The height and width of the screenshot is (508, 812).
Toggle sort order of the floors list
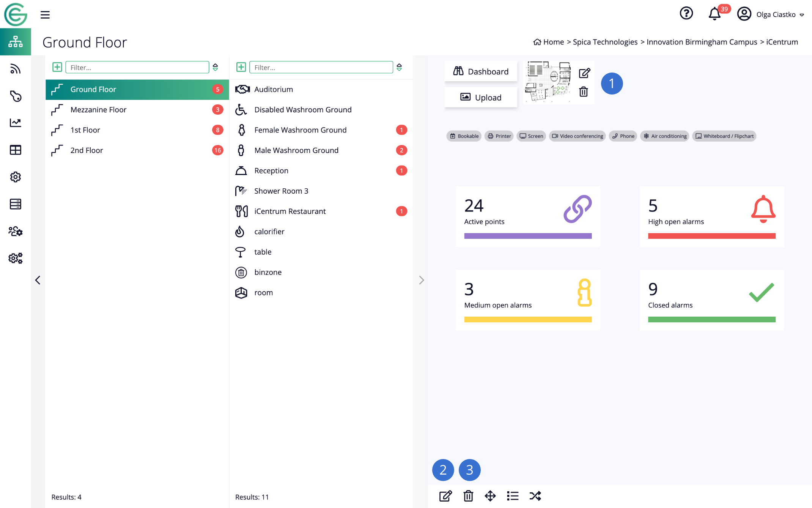tap(215, 67)
